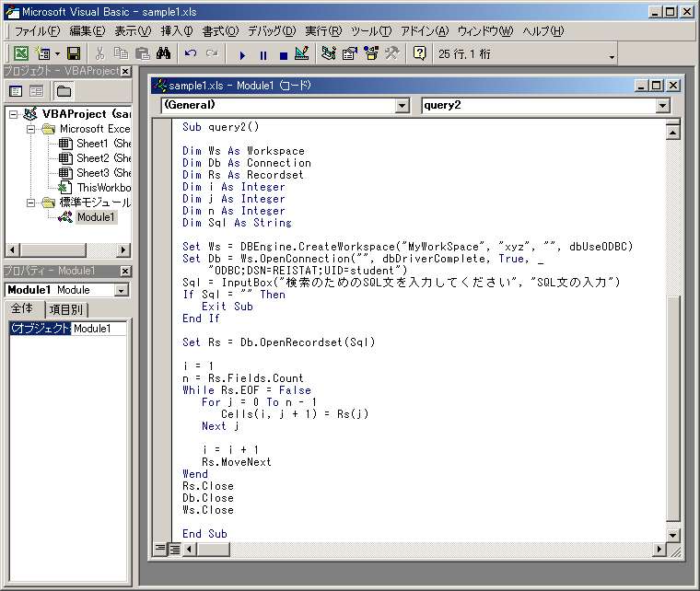Viewport: 700px width, 591px height.
Task: Toggle Procedure View button at code window bottom
Action: click(160, 549)
